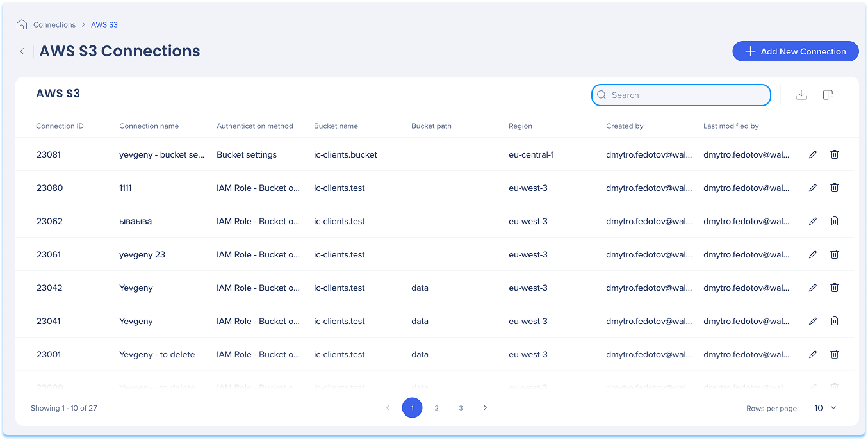Delete connection 23042

pos(835,288)
